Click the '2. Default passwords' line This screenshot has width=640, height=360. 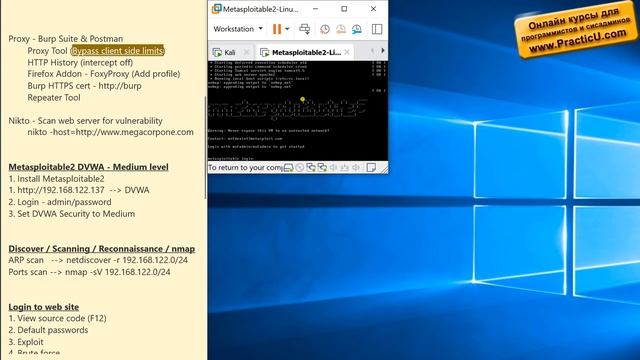pyautogui.click(x=48, y=330)
